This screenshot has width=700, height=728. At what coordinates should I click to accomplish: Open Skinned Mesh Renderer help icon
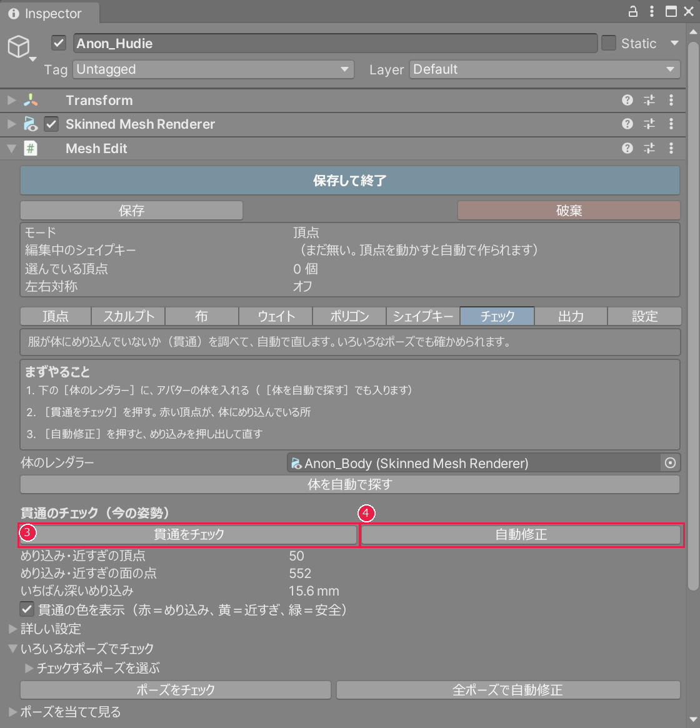627,124
